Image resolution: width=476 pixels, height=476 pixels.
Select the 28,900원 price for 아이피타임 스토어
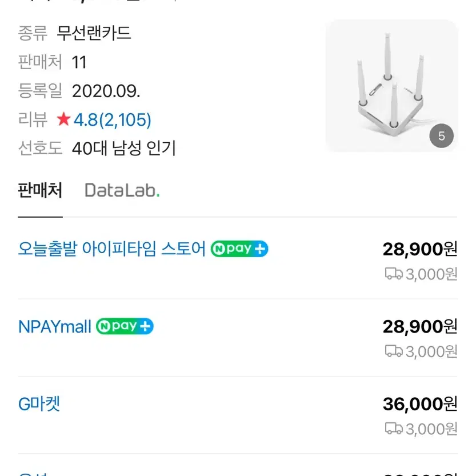(x=420, y=249)
